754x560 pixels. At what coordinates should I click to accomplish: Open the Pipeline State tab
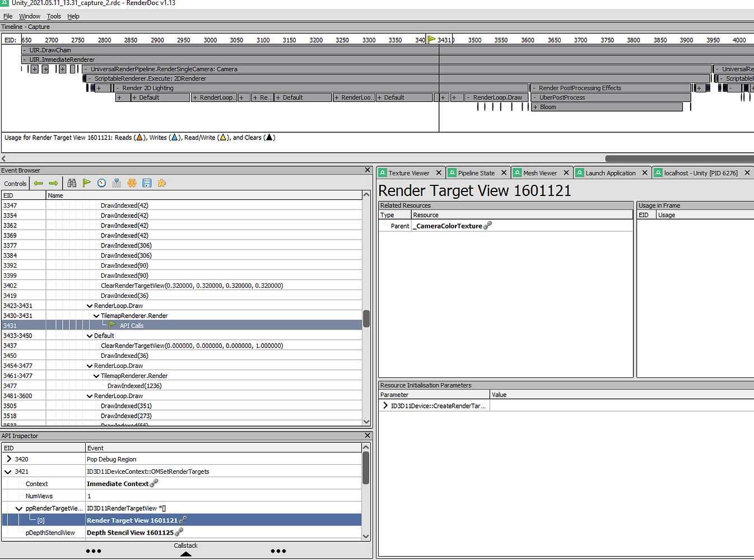point(476,172)
